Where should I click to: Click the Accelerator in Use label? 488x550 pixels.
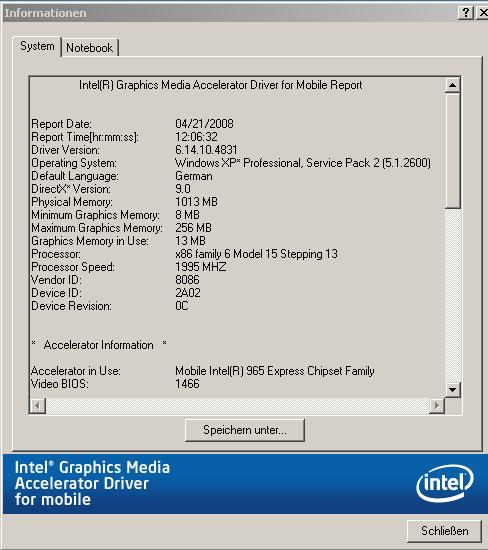tap(75, 371)
